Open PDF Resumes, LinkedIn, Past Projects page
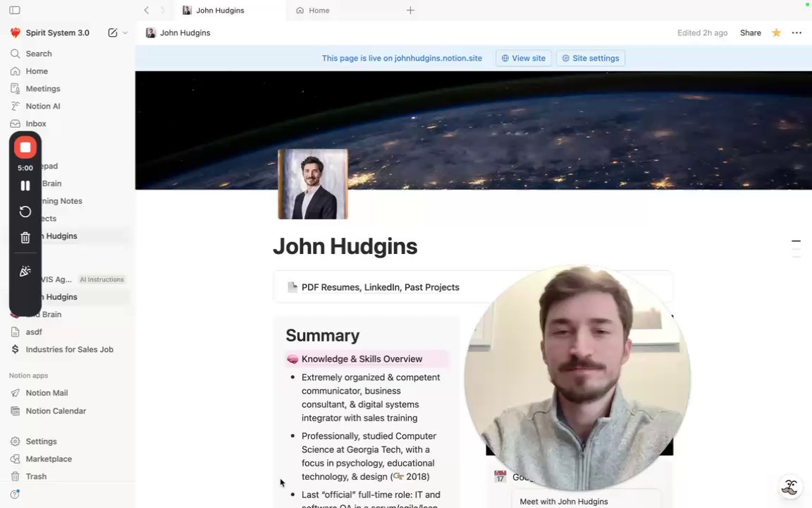 pyautogui.click(x=380, y=287)
